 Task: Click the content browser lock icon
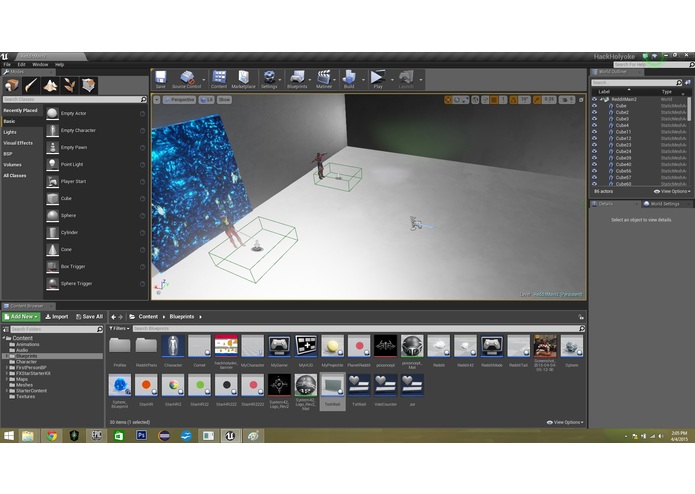(x=581, y=317)
